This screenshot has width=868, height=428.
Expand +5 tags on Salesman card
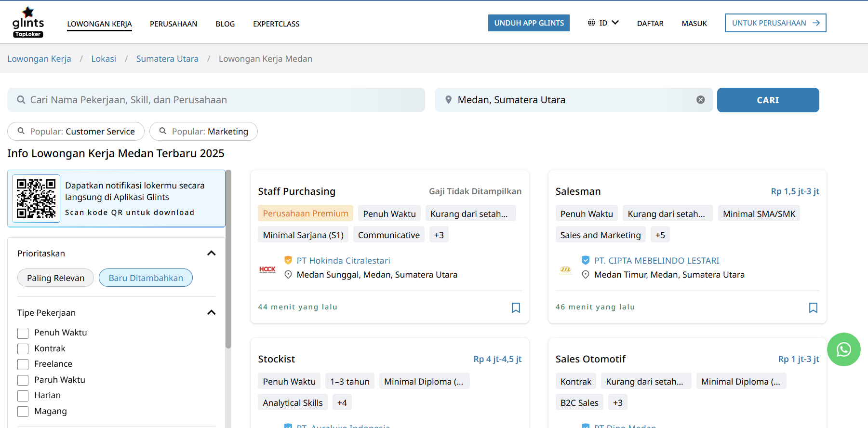tap(660, 235)
